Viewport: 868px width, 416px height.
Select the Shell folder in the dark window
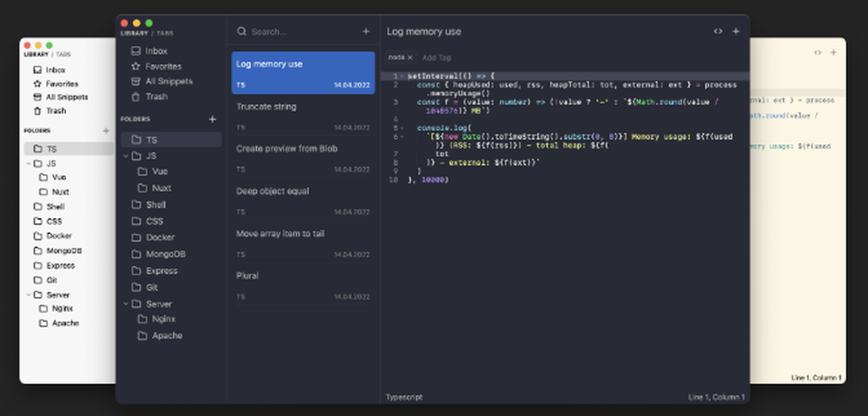click(148, 205)
